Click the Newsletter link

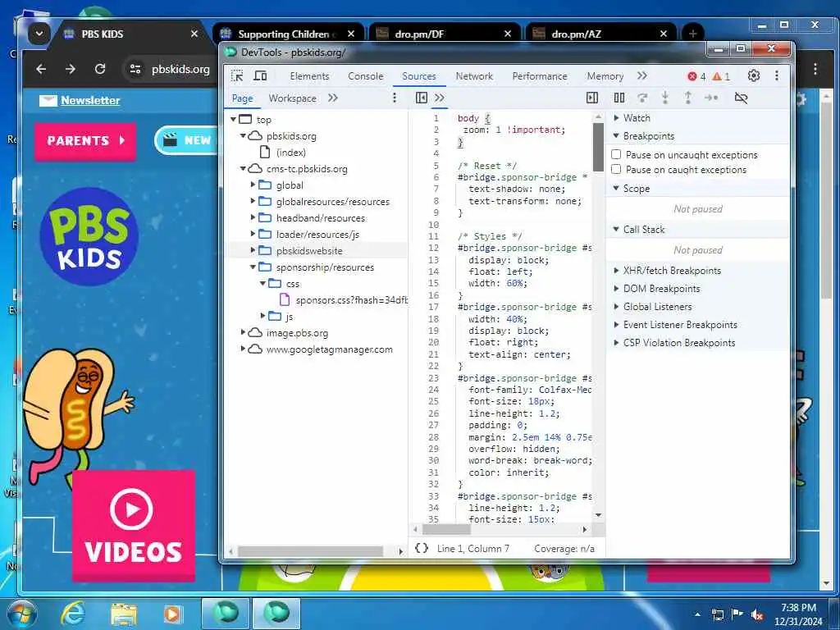click(90, 100)
